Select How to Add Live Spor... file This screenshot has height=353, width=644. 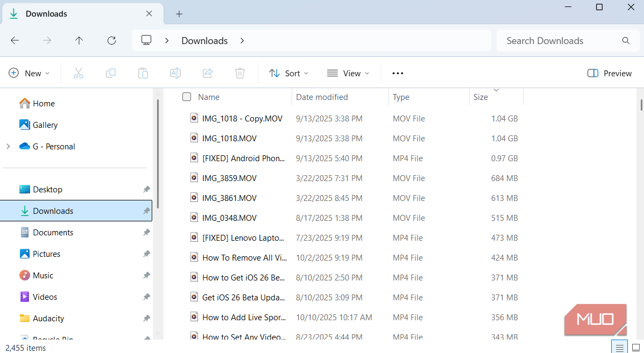coord(244,318)
